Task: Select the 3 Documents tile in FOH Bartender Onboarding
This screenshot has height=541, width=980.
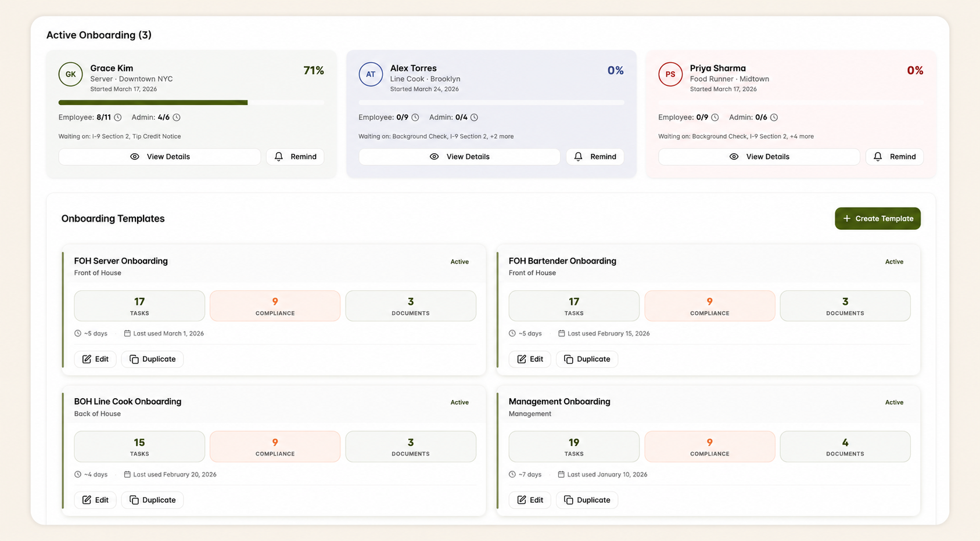Action: click(x=845, y=306)
